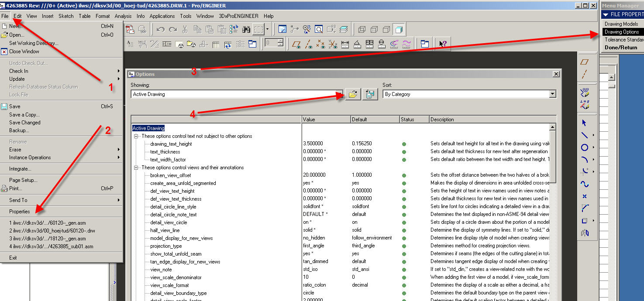
Task: Open the Analysis menu
Action: 123,16
